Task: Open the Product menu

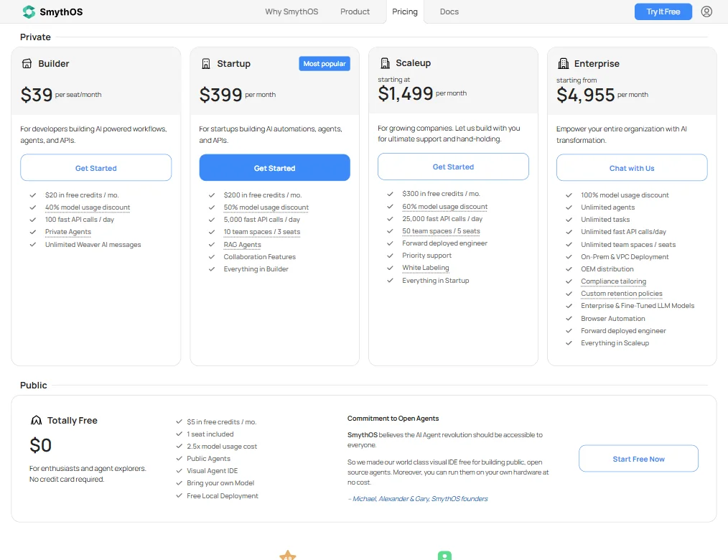Action: pyautogui.click(x=355, y=11)
